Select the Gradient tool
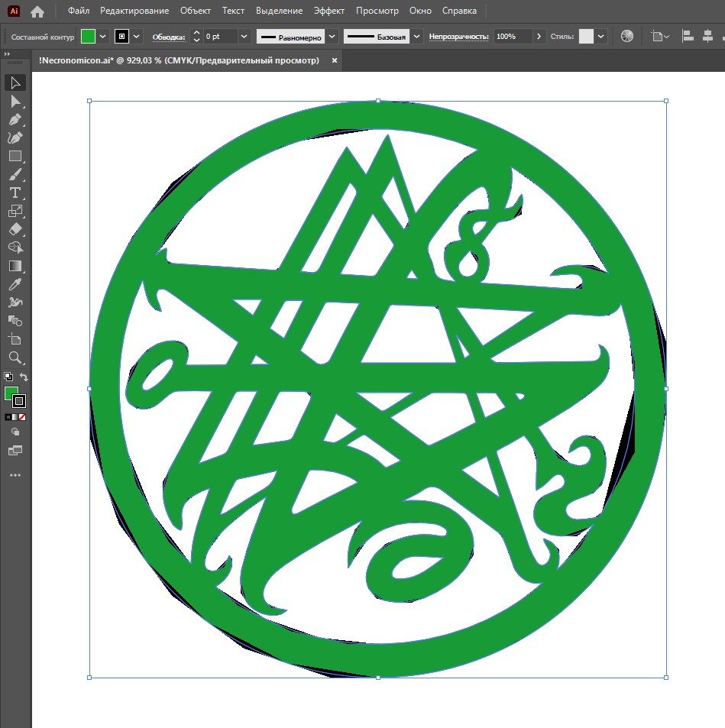 (x=15, y=266)
